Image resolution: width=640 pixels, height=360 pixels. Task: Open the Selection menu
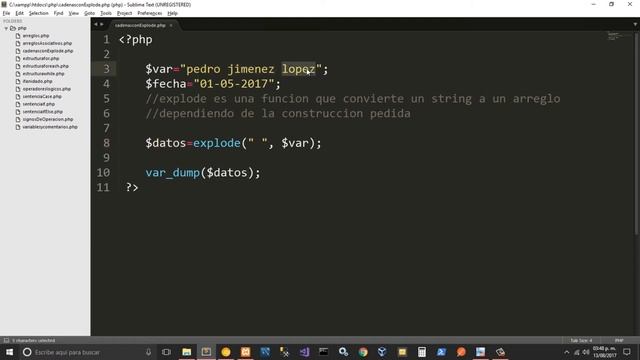(38, 13)
